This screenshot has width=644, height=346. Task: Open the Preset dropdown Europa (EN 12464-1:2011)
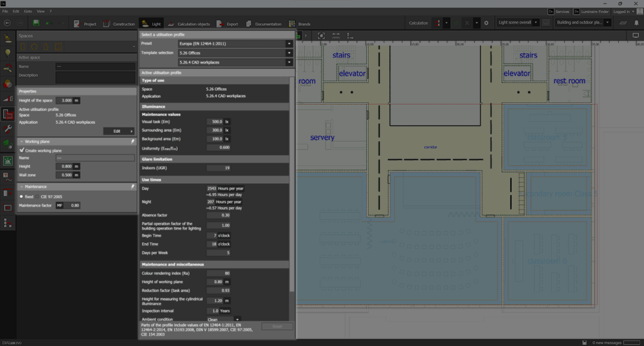[x=234, y=43]
